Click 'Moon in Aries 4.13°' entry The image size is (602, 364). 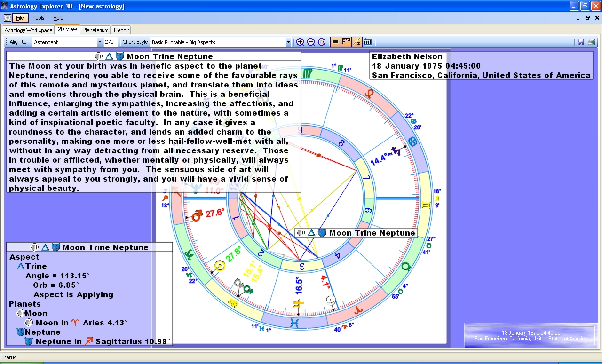[76, 323]
